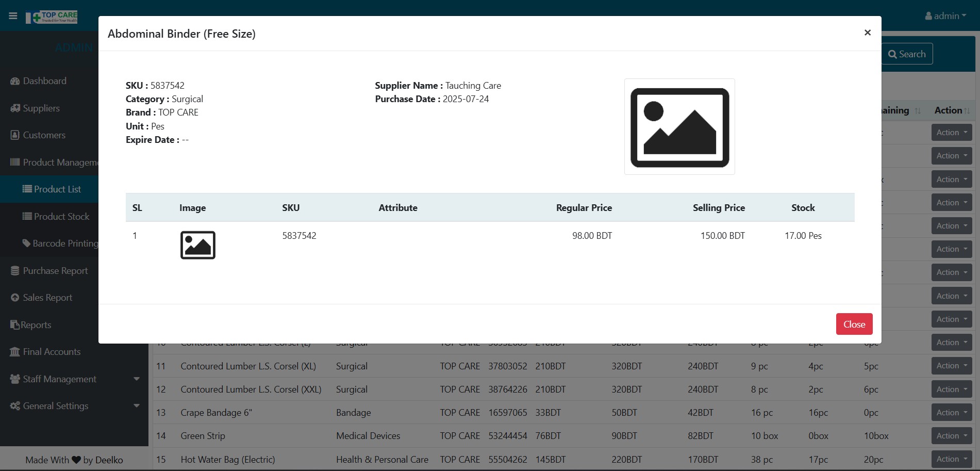This screenshot has height=471, width=980.
Task: Click the Suppliers truck icon
Action: coord(15,108)
